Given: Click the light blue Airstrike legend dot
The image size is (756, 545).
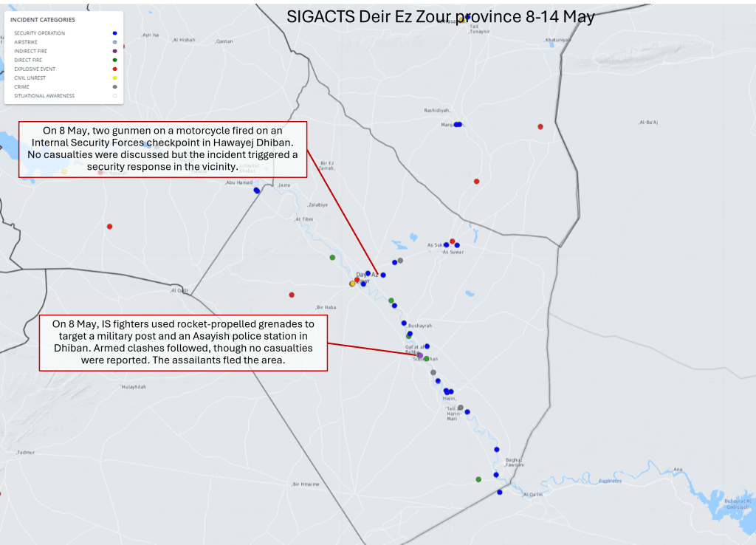Looking at the screenshot, I should coord(114,42).
